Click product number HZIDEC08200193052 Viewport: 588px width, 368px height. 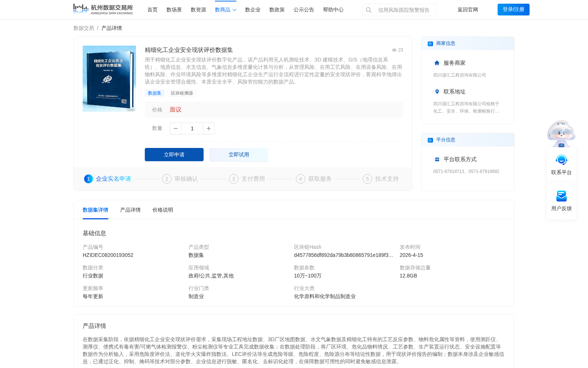[108, 255]
